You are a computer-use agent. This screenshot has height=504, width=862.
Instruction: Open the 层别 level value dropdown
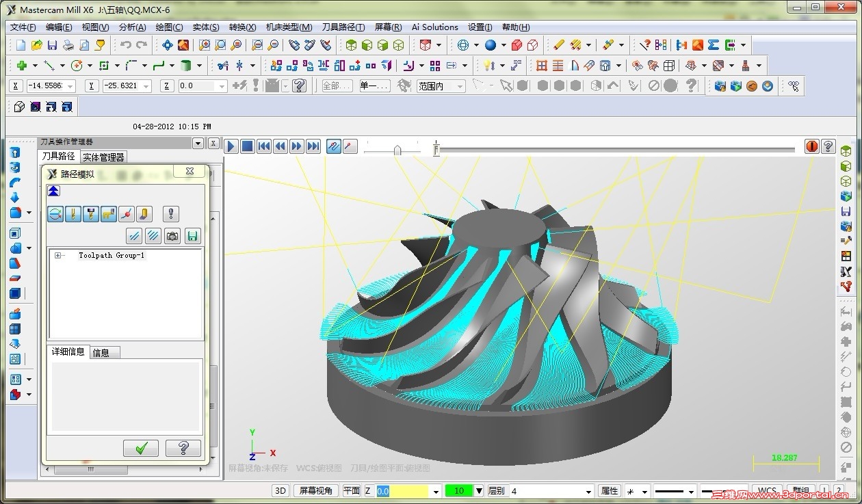(x=588, y=491)
